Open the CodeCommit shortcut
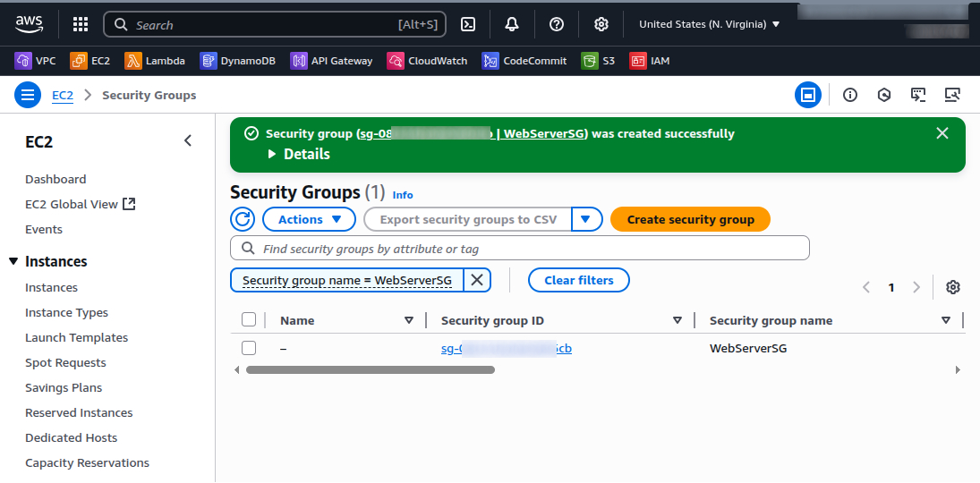This screenshot has width=980, height=483. click(x=525, y=61)
